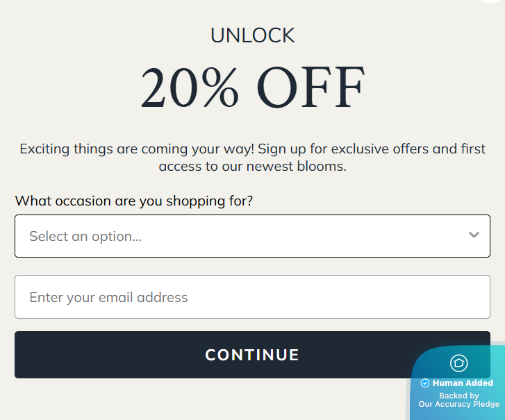This screenshot has height=420, width=505.
Task: Click the "Backed by" text in the badge
Action: pos(459,396)
